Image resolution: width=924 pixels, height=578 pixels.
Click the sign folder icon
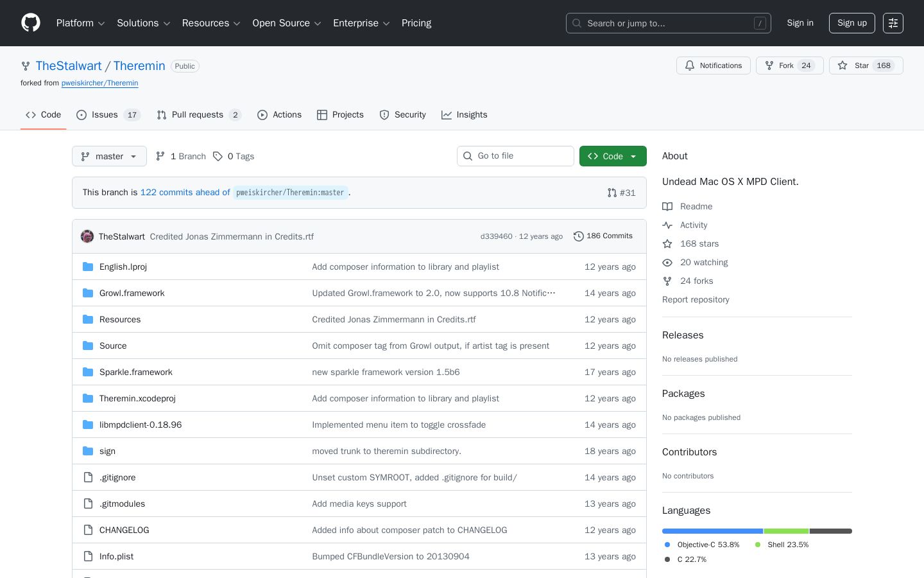click(x=88, y=451)
